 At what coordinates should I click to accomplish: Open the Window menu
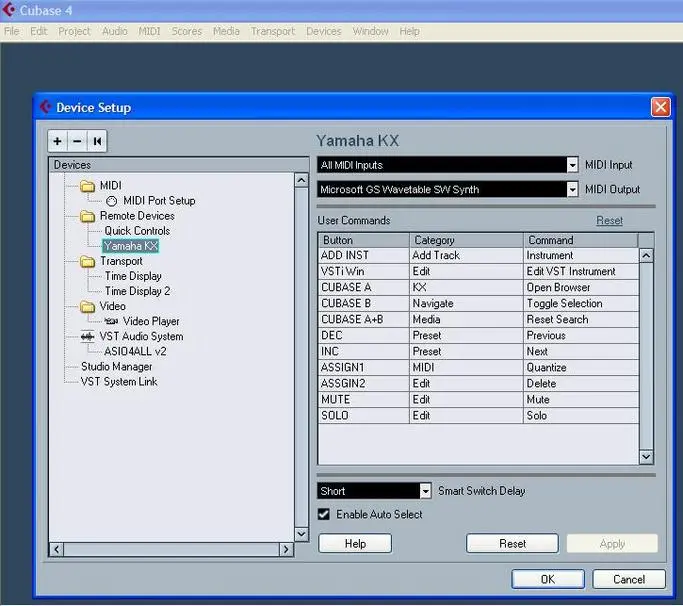[370, 31]
